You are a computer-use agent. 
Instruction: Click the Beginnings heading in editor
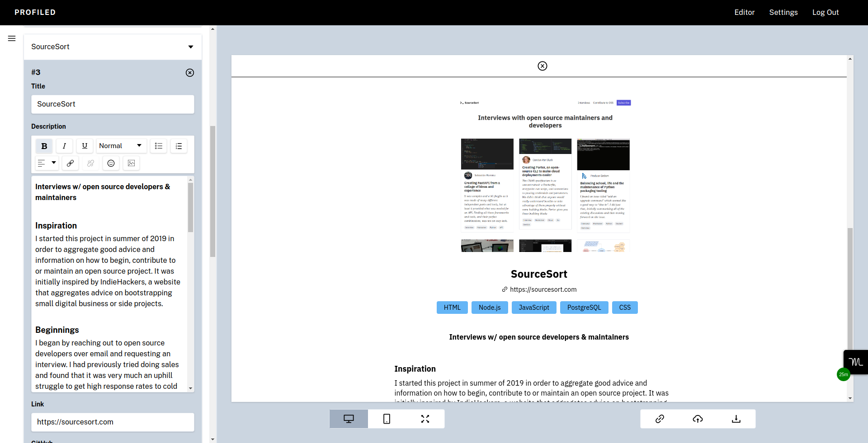(x=57, y=330)
